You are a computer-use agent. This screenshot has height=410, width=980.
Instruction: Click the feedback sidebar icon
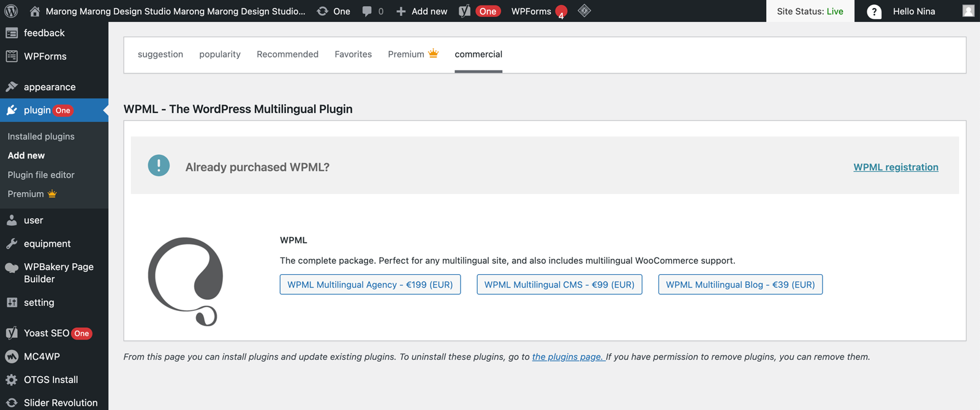click(12, 33)
